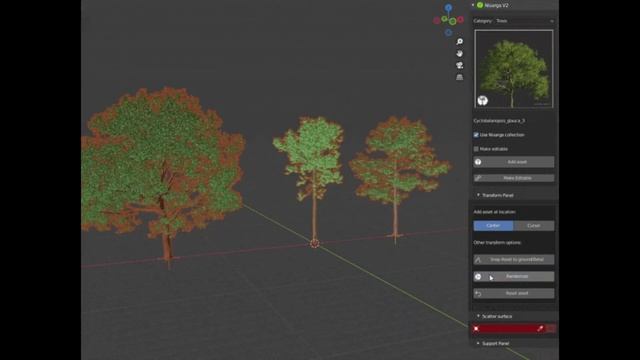Click the lower blue negative Z gizmo handle

tap(449, 33)
